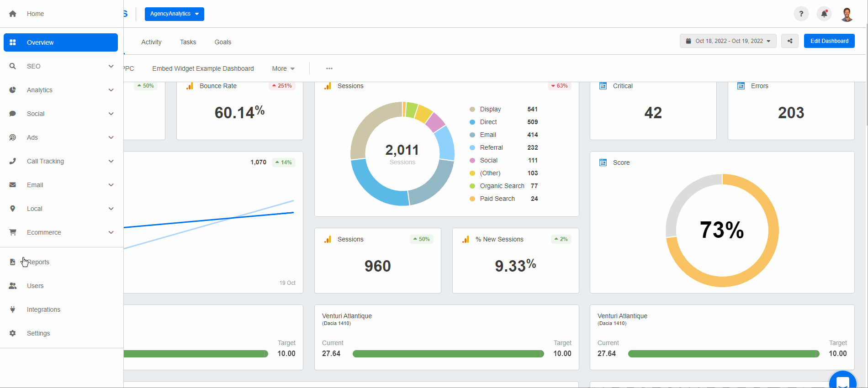Expand the SEO sidebar section
Viewport: 868px width, 388px height.
click(x=111, y=66)
